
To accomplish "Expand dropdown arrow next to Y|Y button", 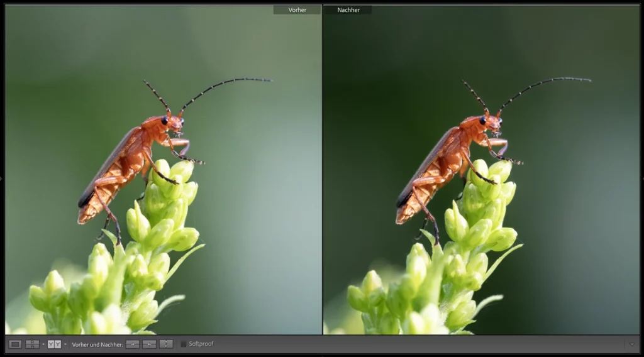I will coord(65,344).
